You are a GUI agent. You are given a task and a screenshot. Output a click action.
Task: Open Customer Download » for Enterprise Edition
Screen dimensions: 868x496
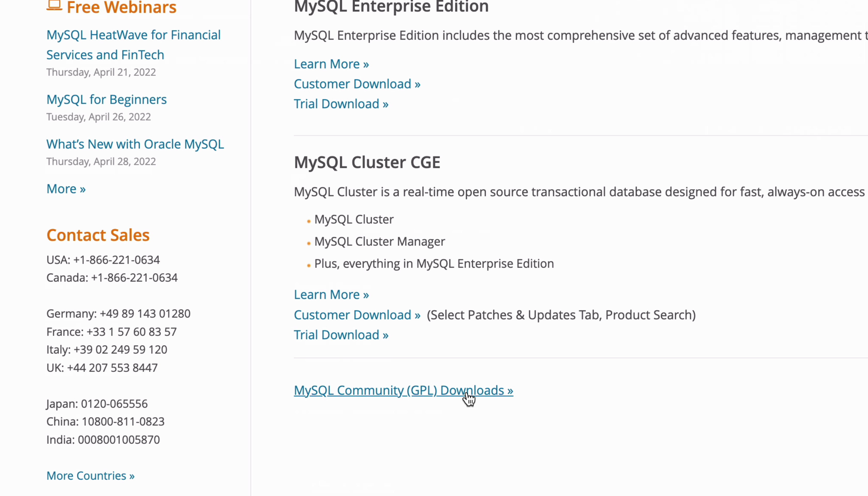pyautogui.click(x=357, y=84)
